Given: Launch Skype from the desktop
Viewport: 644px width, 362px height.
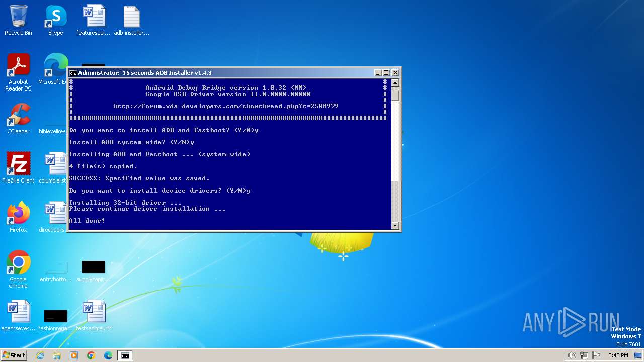Looking at the screenshot, I should [55, 20].
